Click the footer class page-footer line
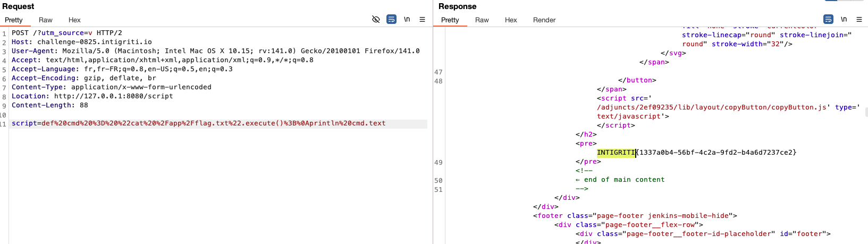The height and width of the screenshot is (244, 868). (635, 216)
